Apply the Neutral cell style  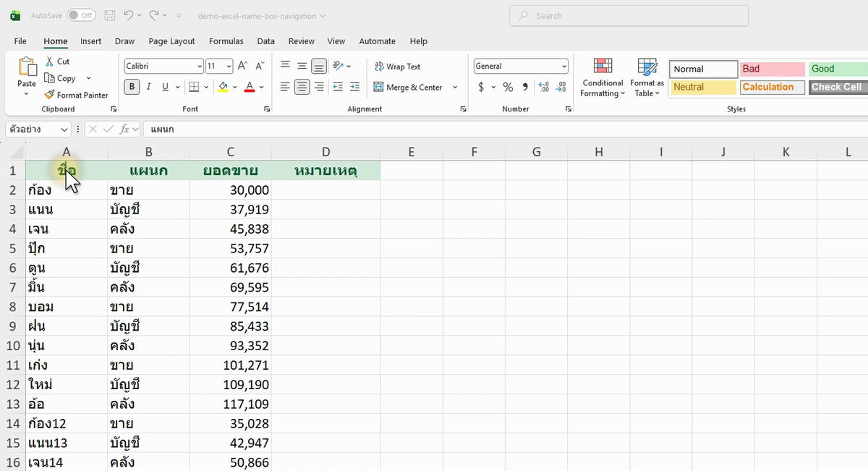[x=704, y=87]
